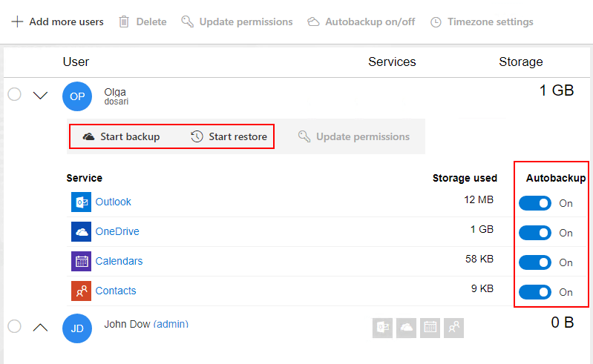Viewport: 593px width, 364px height.
Task: Click Add more users
Action: [58, 21]
